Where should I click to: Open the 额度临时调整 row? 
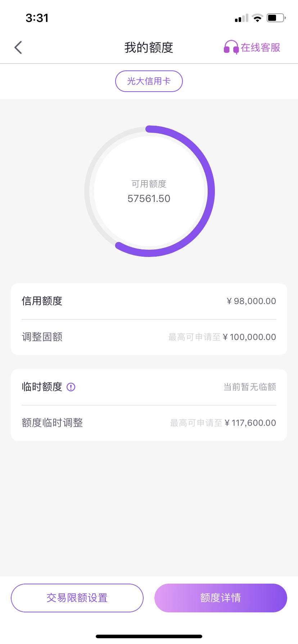149,423
